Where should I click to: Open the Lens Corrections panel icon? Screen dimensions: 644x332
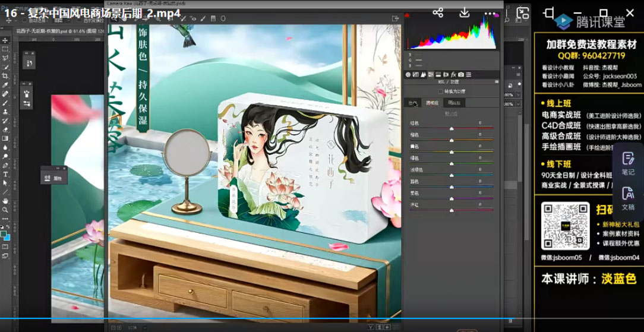pyautogui.click(x=446, y=74)
